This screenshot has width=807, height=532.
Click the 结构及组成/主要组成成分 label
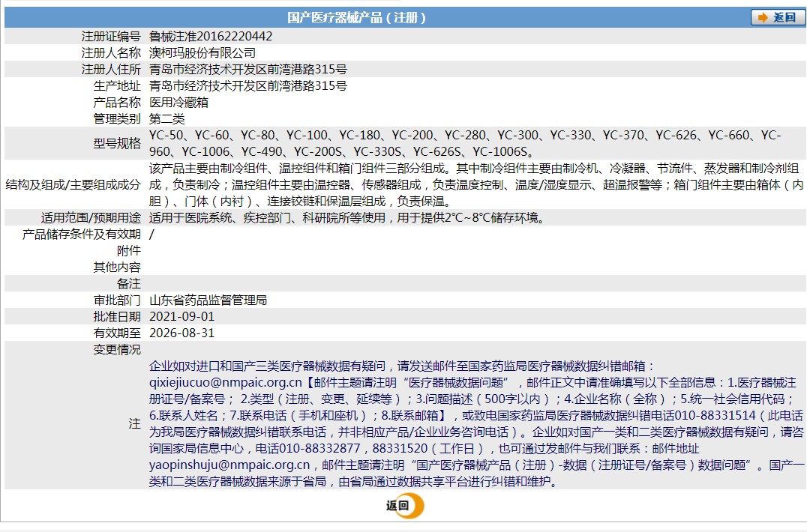[73, 185]
